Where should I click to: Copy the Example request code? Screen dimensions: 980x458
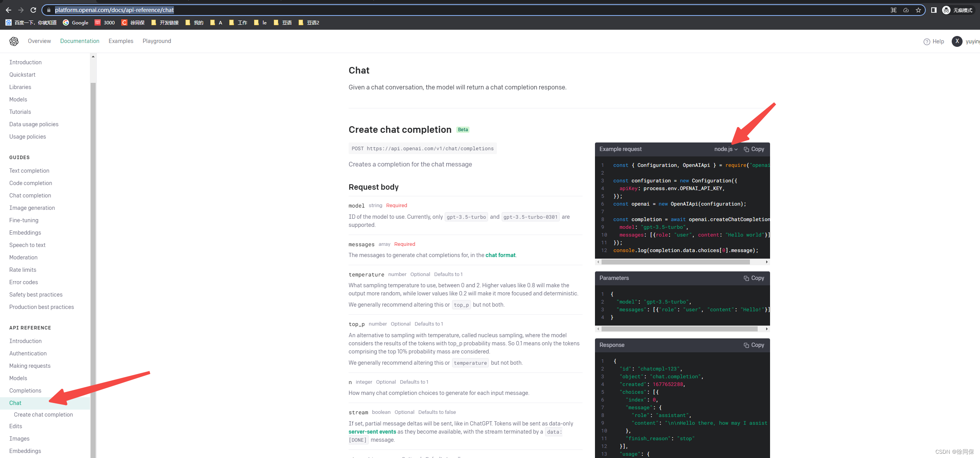click(754, 149)
